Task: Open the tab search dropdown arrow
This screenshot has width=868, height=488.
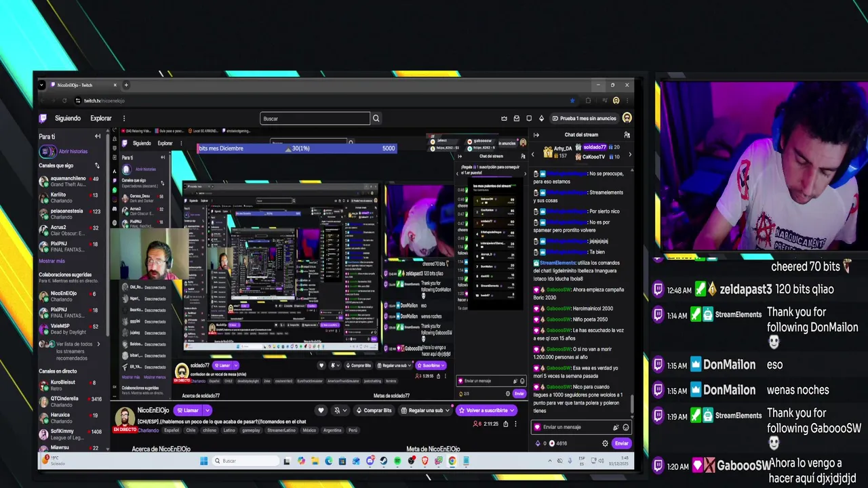Action: point(41,85)
